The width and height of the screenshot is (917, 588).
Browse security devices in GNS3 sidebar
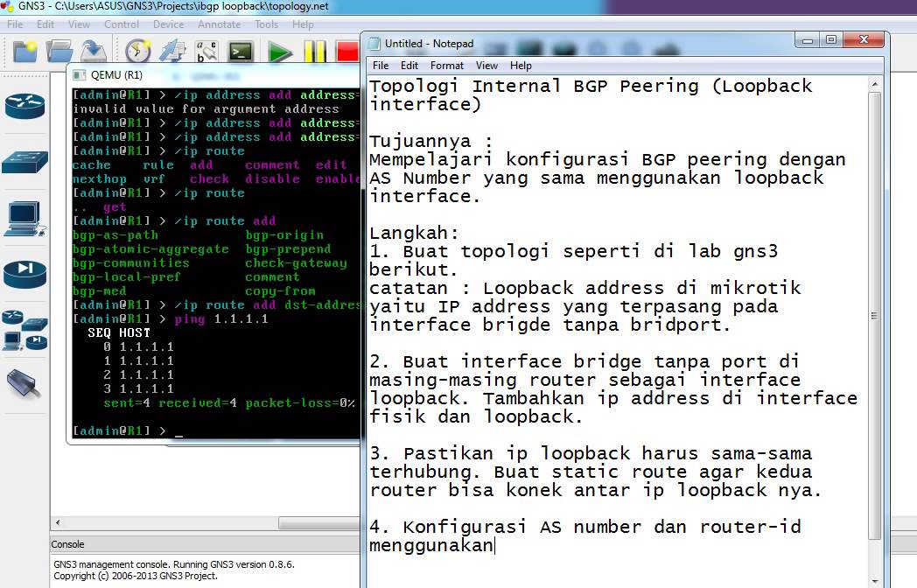(24, 274)
